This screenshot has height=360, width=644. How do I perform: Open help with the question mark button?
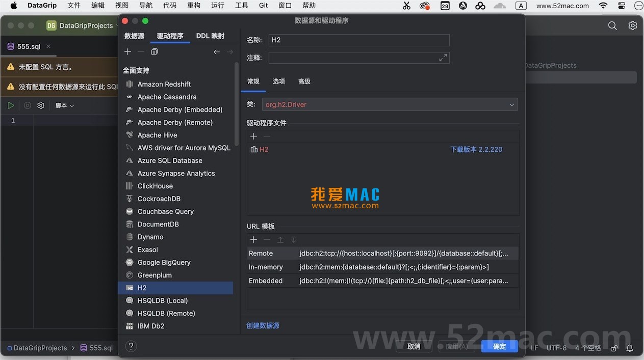click(x=131, y=346)
